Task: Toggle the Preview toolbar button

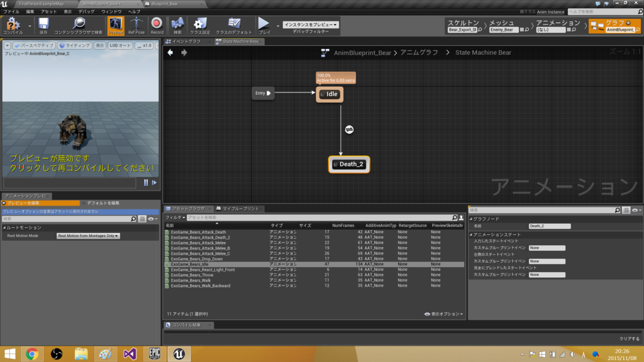Action: [116, 25]
